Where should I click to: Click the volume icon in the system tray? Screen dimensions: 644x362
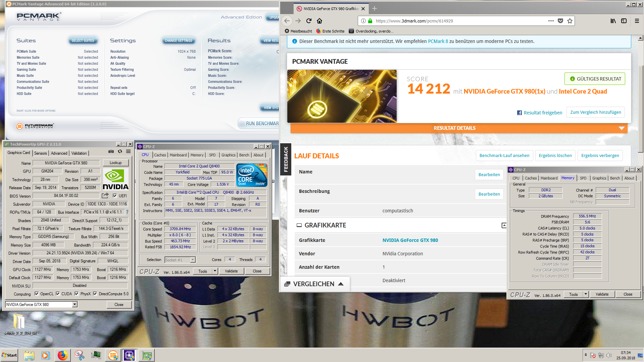[609, 355]
